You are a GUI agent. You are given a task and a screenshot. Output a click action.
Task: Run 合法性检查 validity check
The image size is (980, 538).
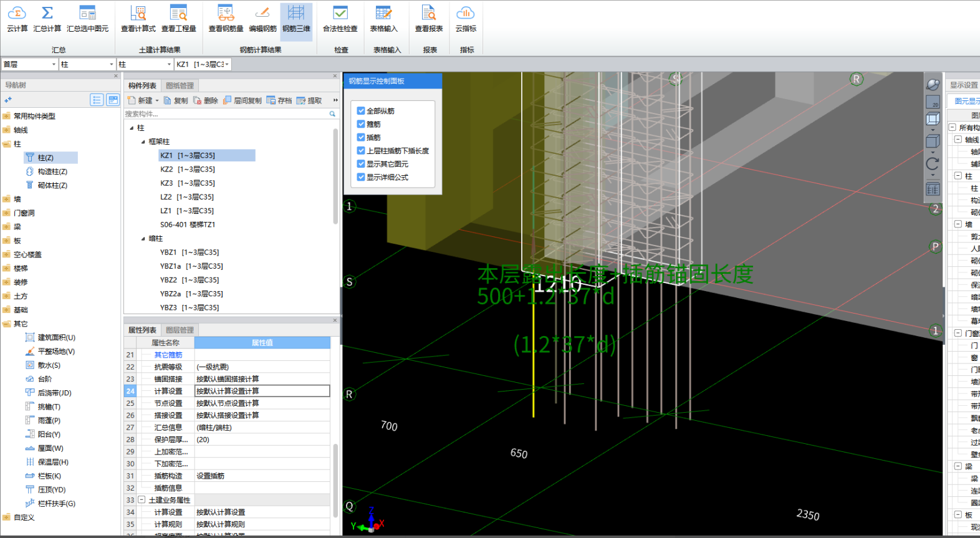click(x=340, y=19)
